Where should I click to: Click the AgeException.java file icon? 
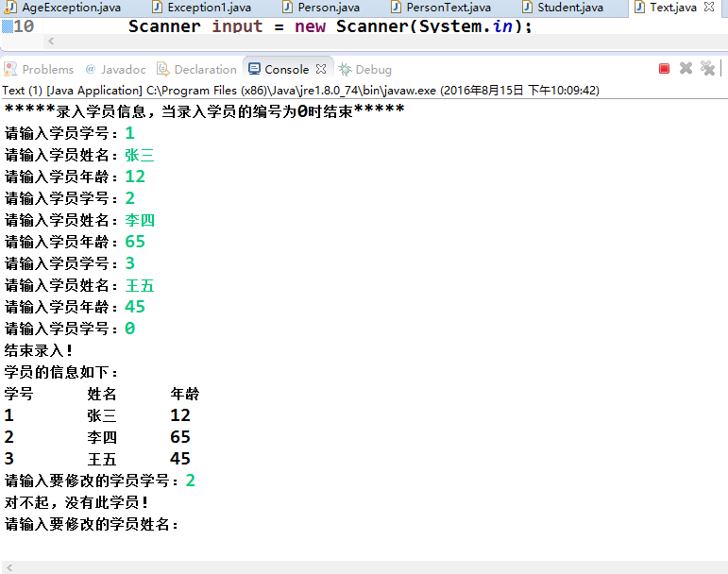coord(10,7)
